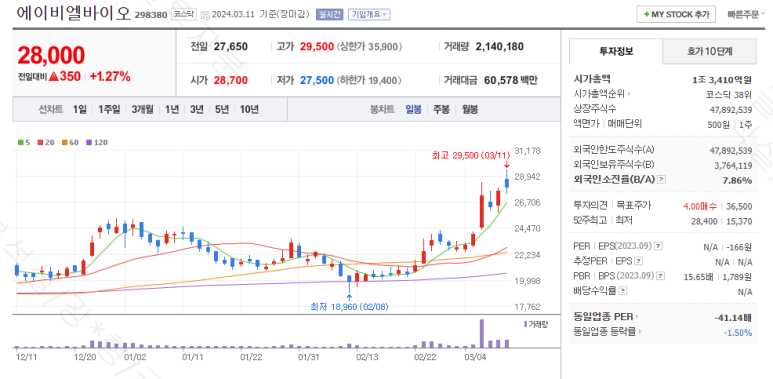Select the 3개월 line chart period

coord(142,109)
